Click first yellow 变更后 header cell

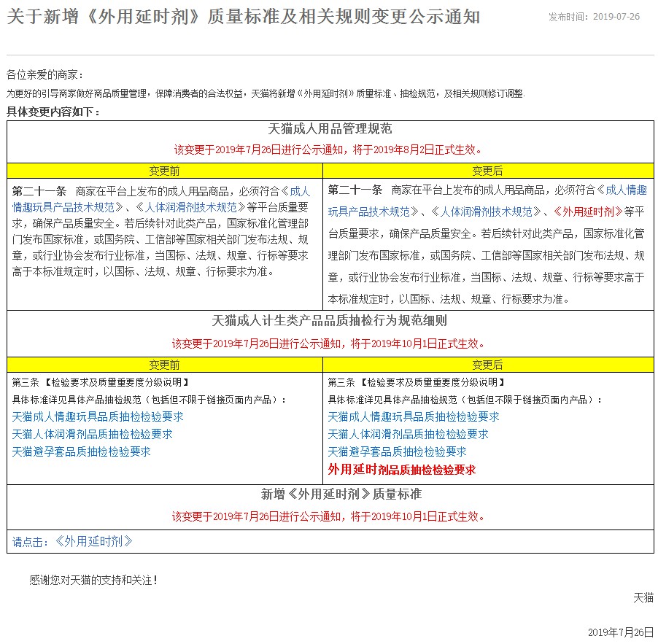coord(488,171)
